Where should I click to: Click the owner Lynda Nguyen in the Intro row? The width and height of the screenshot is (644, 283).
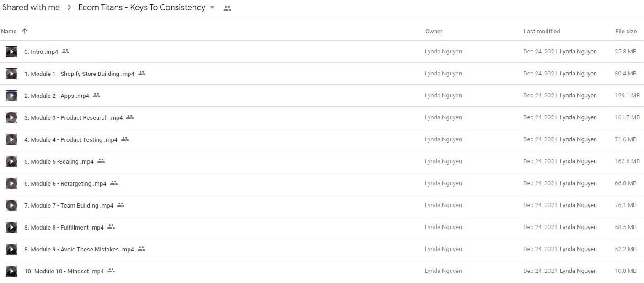tap(443, 52)
